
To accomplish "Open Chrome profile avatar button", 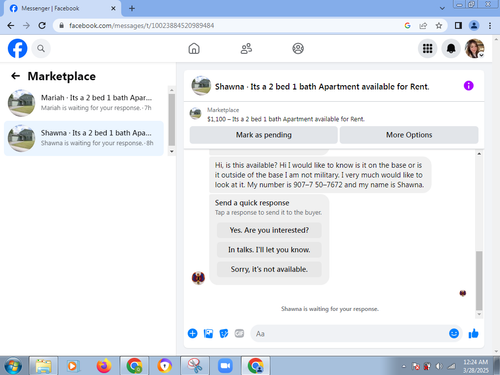I will (x=474, y=26).
